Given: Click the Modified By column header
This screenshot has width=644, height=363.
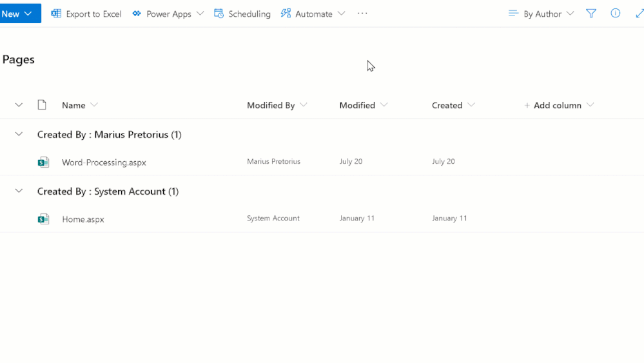Looking at the screenshot, I should tap(271, 106).
